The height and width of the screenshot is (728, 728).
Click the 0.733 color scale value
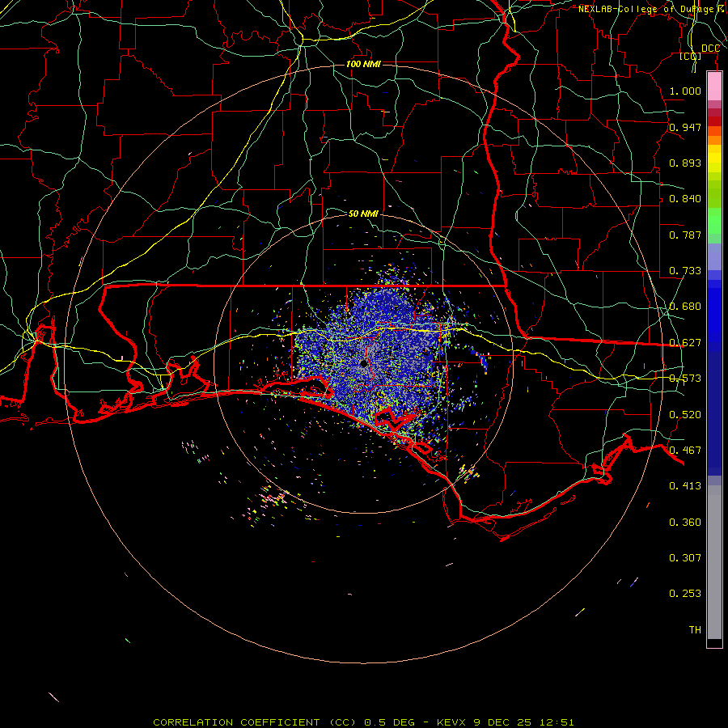tap(685, 271)
